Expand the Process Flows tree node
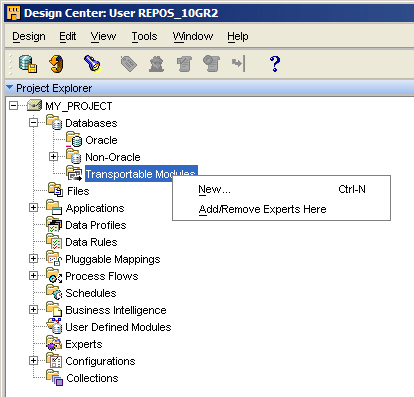 click(x=33, y=276)
